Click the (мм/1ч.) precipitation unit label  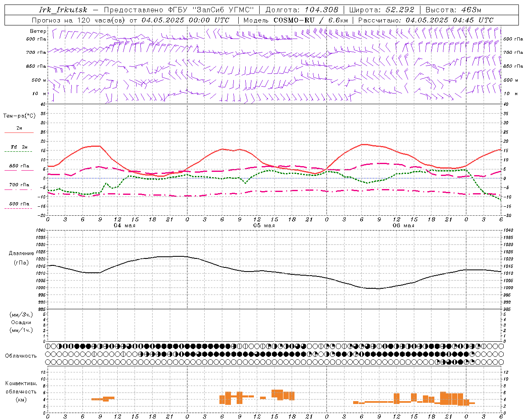(x=21, y=330)
